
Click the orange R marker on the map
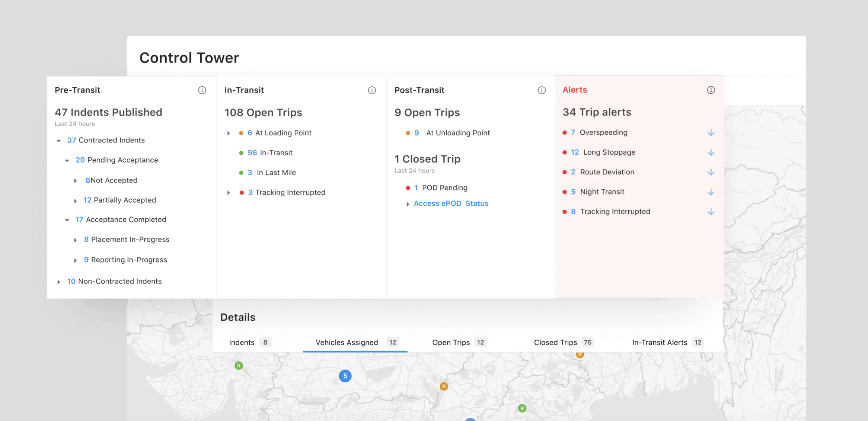point(444,386)
